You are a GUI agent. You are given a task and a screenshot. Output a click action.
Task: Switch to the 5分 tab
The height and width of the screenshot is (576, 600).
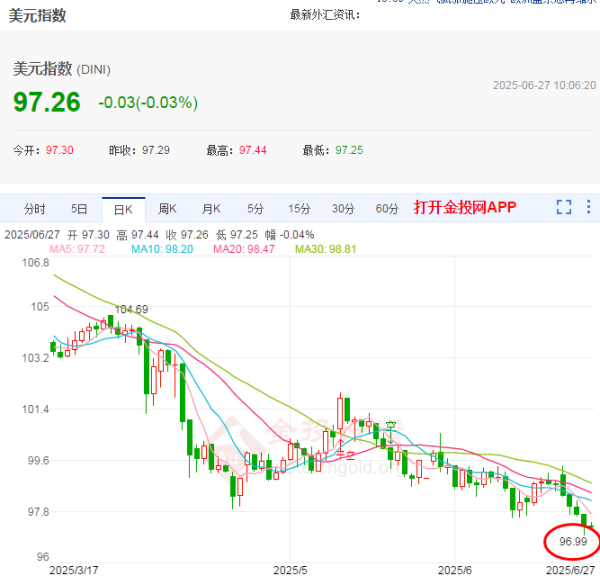255,209
